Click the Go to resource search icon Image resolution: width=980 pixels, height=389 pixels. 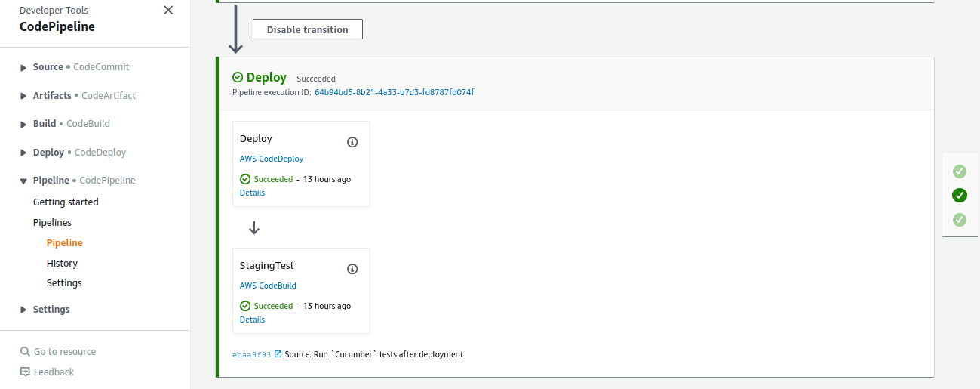[25, 352]
